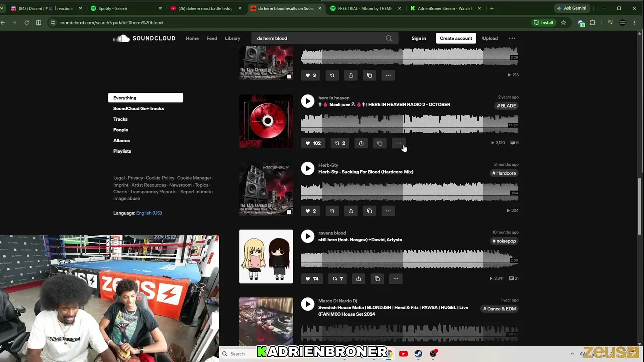
Task: Open Steam from the Windows taskbar
Action: tap(418, 354)
